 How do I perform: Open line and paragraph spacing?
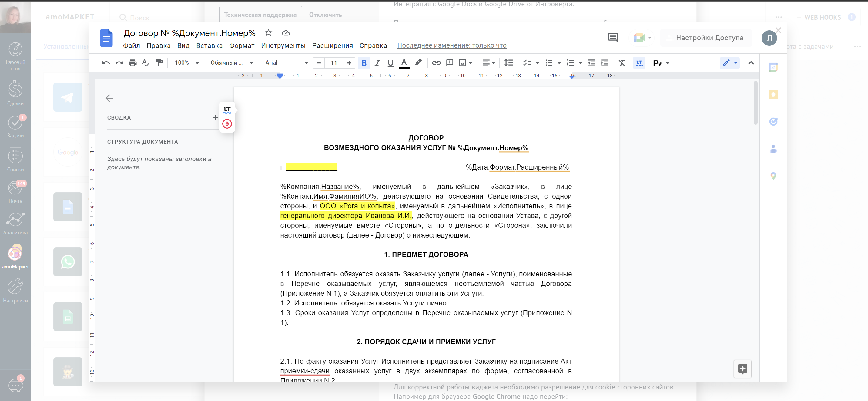[508, 63]
